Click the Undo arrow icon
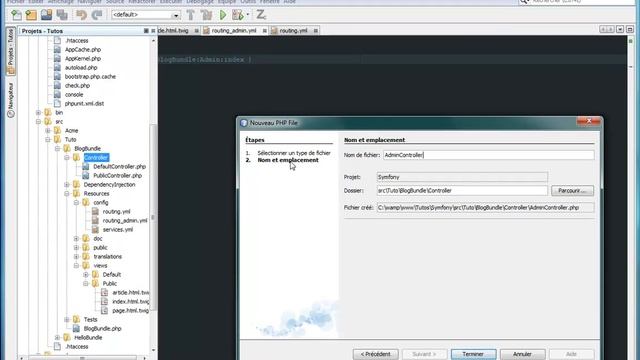 [x=81, y=15]
